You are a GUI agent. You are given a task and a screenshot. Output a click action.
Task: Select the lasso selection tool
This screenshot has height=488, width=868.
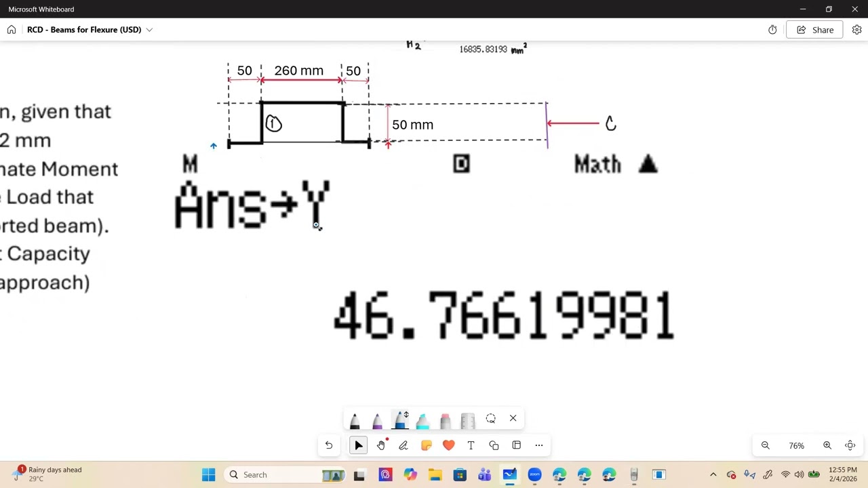(491, 418)
